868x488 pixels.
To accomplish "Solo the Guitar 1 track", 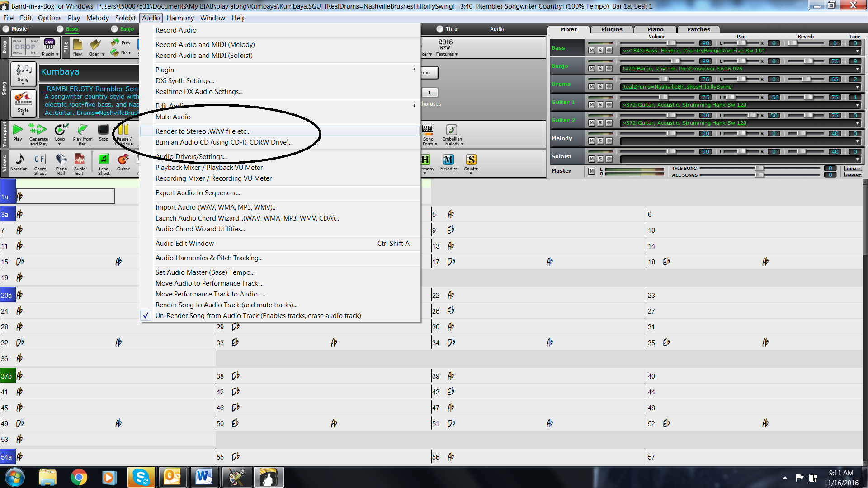I will (600, 105).
